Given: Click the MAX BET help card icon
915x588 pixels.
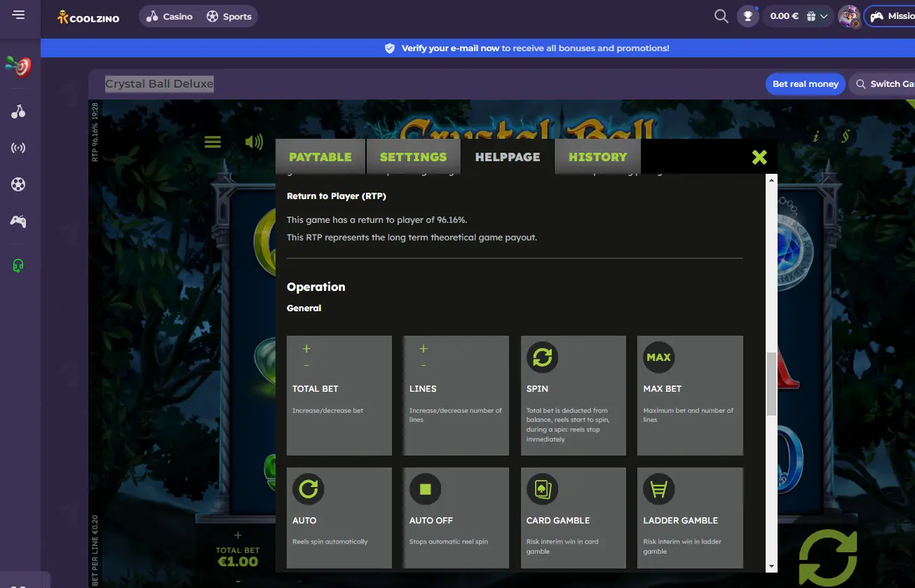Looking at the screenshot, I should [658, 357].
